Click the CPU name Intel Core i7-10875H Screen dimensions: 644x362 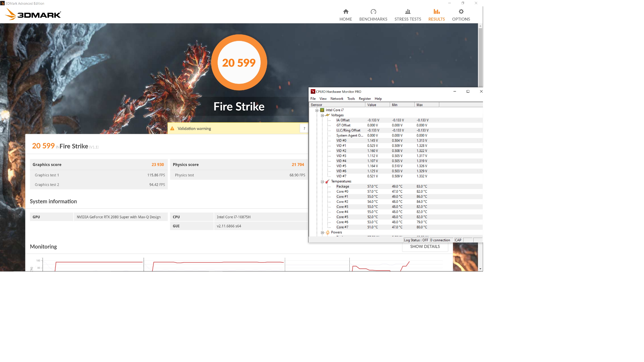(233, 217)
